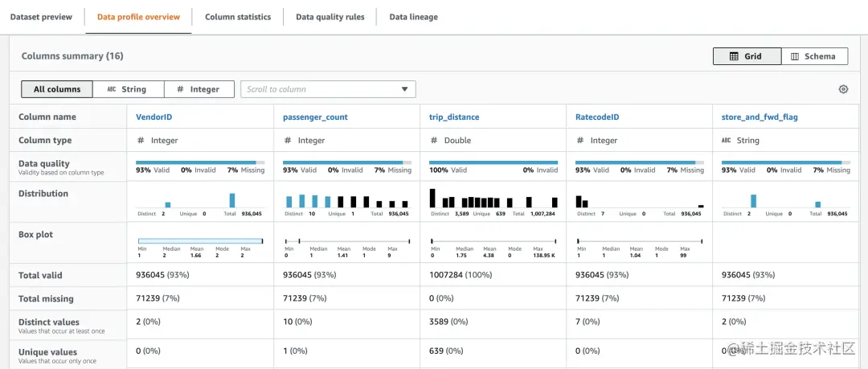Click RatecodeID distinct values 7 (0%)
Viewport: 868px width, 369px height.
pos(588,322)
